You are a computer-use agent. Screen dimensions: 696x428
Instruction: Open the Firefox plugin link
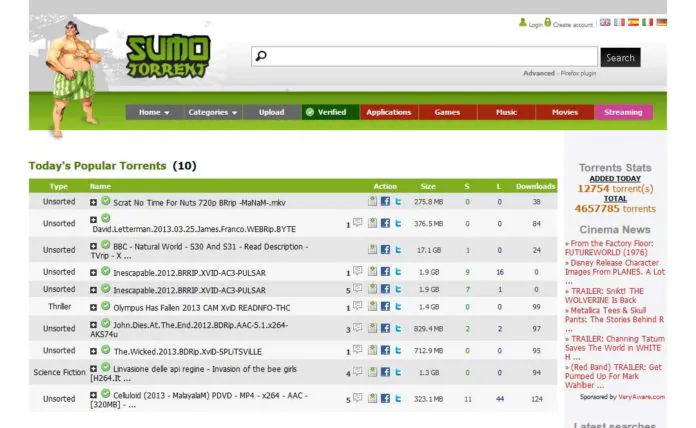[x=578, y=73]
